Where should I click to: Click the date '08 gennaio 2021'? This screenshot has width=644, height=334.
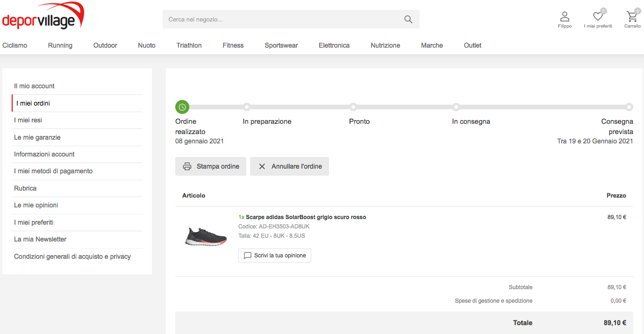(x=200, y=141)
